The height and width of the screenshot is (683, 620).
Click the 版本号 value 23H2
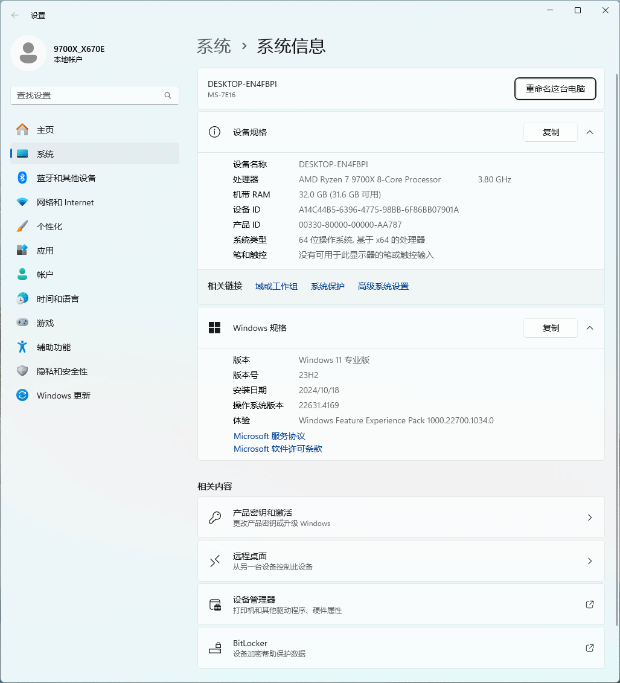pyautogui.click(x=308, y=375)
